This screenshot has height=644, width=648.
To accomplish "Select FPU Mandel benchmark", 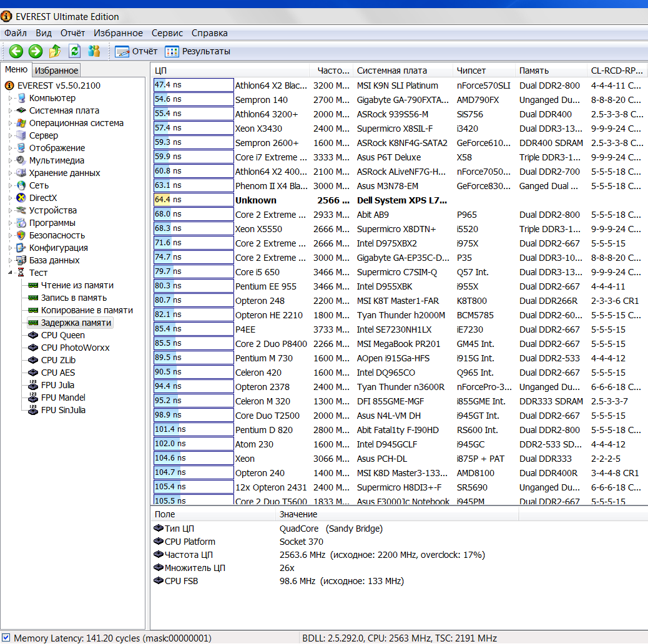I will pos(63,398).
